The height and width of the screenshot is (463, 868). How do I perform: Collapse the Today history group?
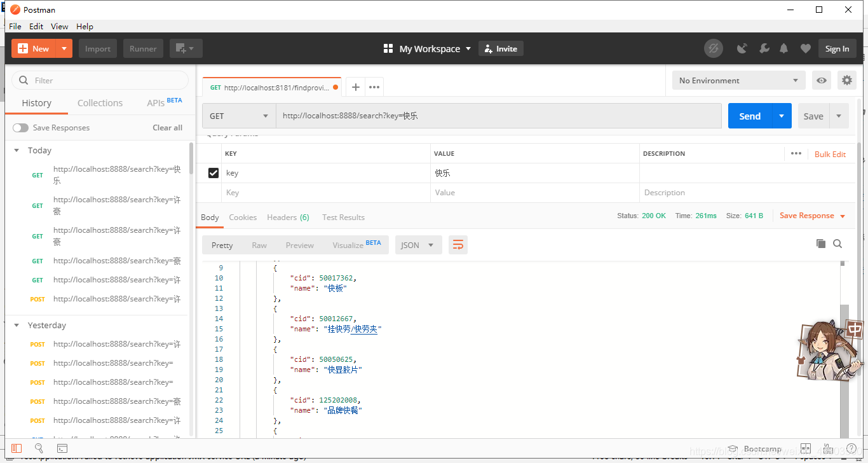click(17, 151)
